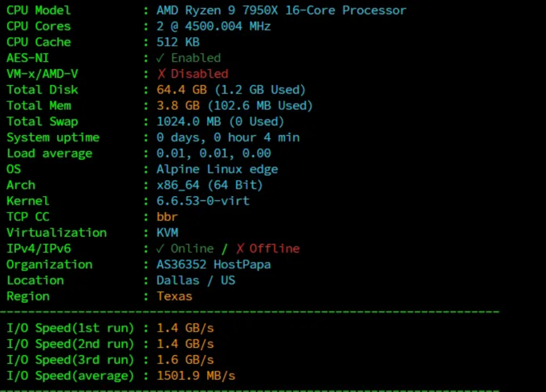Click the 'Alpine Linux edge' OS value
The image size is (546, 392).
pos(217,169)
